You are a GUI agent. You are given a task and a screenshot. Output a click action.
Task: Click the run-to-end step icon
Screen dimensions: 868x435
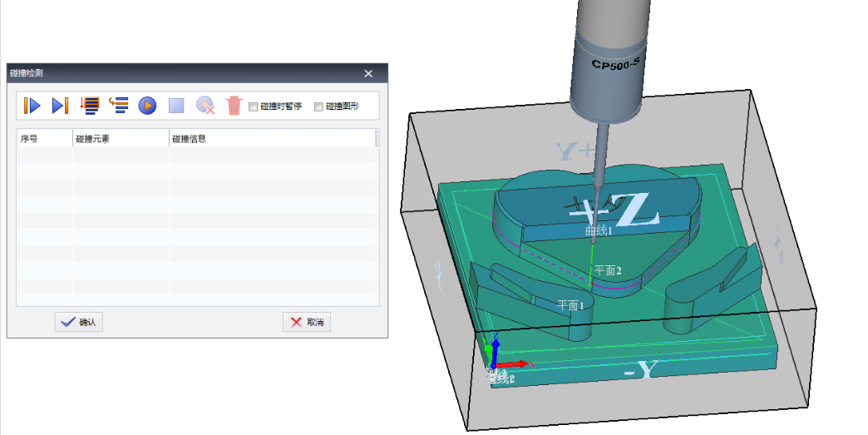60,105
